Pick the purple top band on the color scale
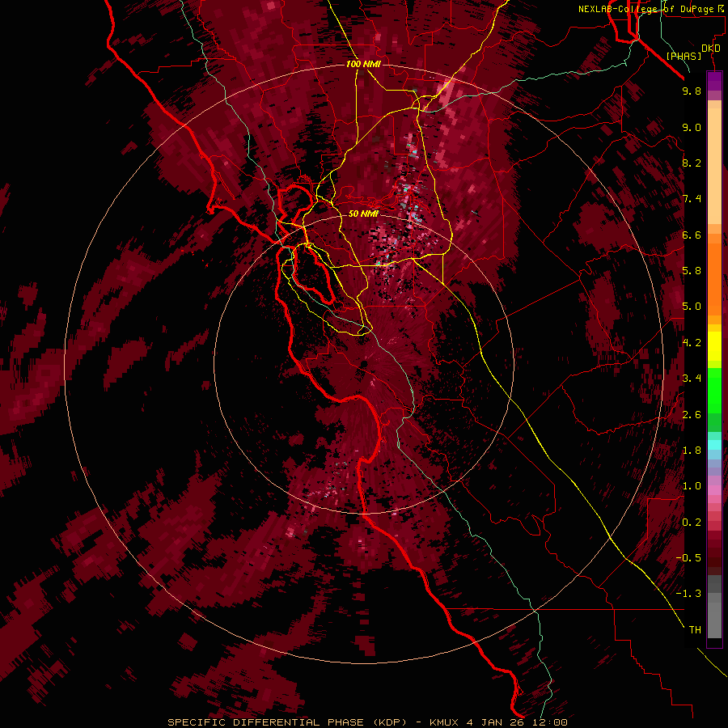 pyautogui.click(x=714, y=81)
